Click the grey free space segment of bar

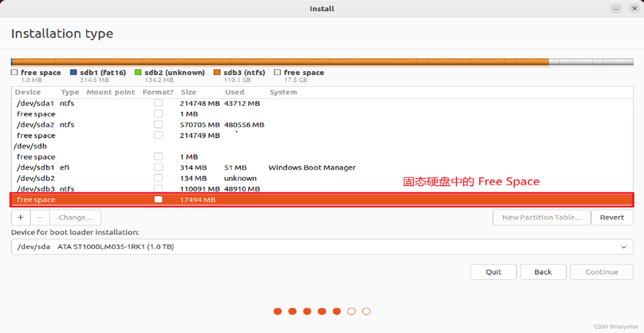591,62
